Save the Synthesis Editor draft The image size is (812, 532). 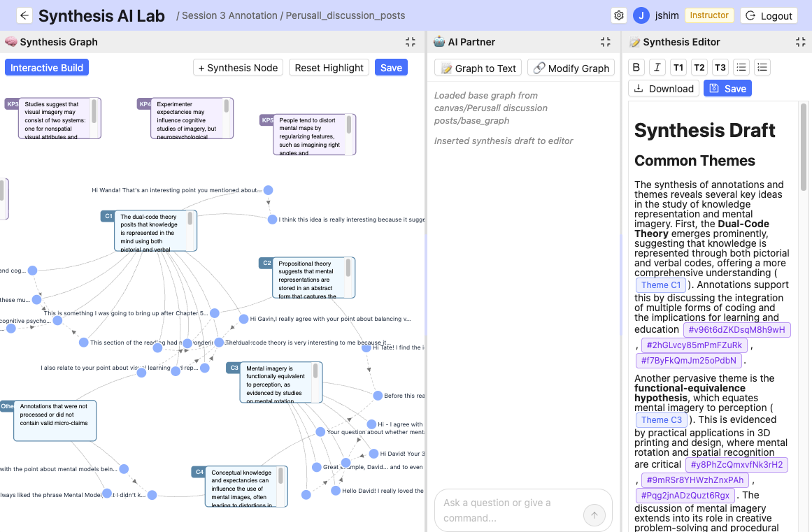click(727, 89)
